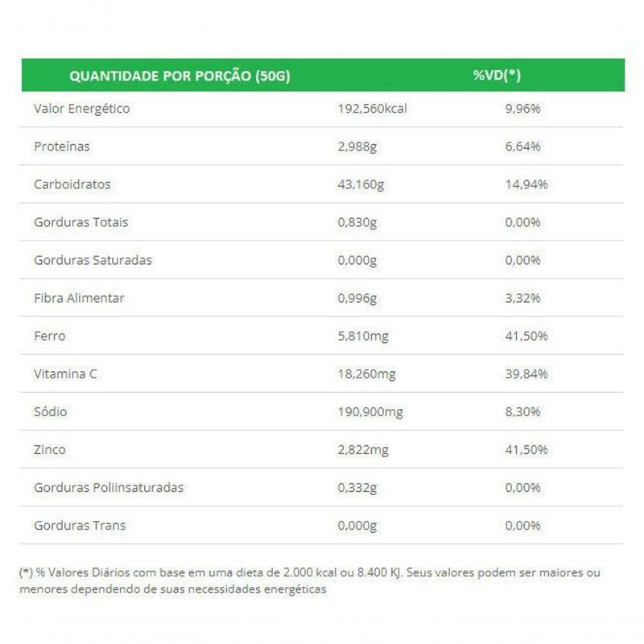Click the 39,84% vitamin C daily value
The image size is (644, 644).
tap(526, 374)
